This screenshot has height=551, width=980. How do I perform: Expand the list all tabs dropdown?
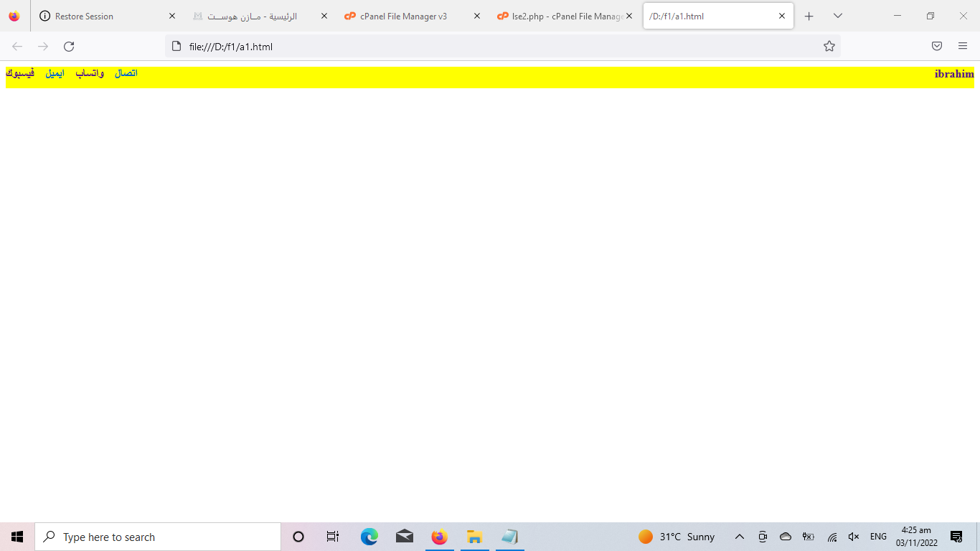pyautogui.click(x=837, y=16)
